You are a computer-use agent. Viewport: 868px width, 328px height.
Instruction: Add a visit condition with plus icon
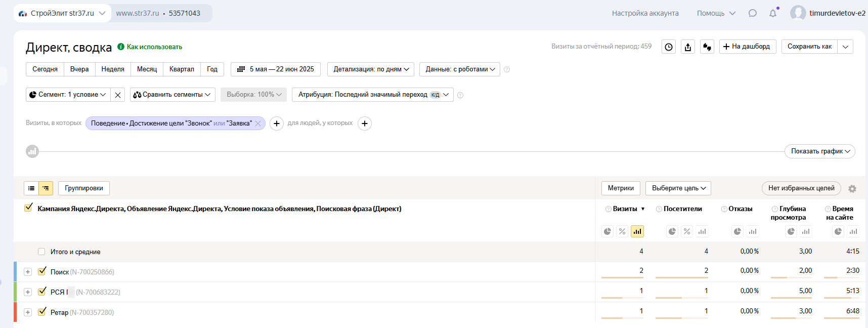[x=277, y=124]
